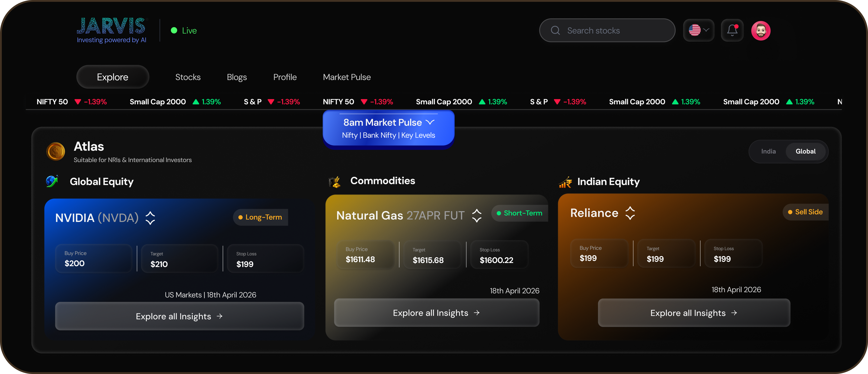The height and width of the screenshot is (374, 868).
Task: Click Reliance Buy Price $199 box
Action: (599, 253)
